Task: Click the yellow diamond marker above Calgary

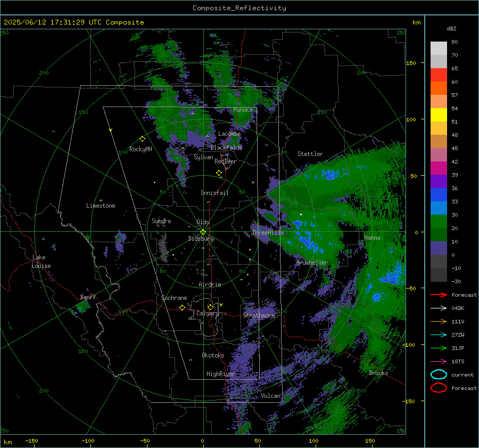Action: click(210, 307)
